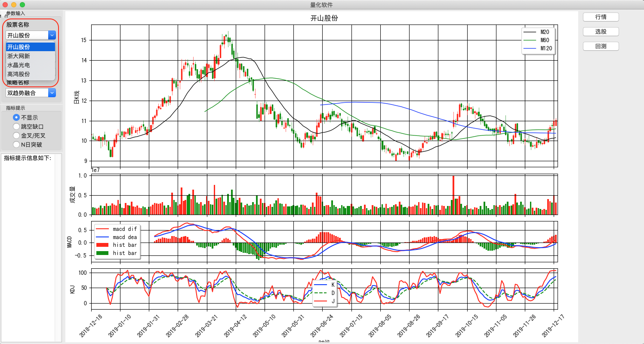Click the 指标提示信息如下 text box

(32, 248)
